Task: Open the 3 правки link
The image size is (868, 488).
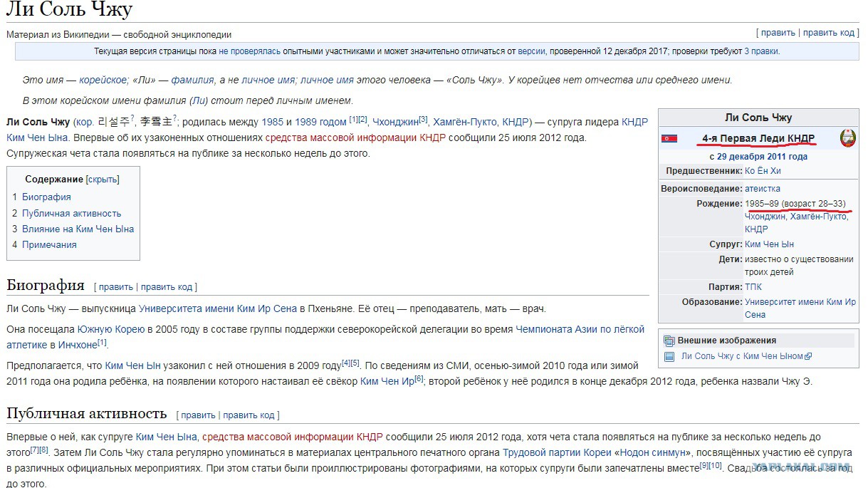Action: [x=761, y=51]
